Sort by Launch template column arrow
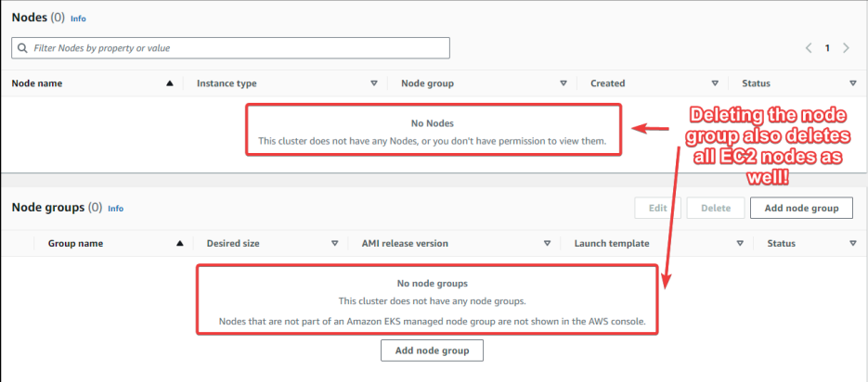The width and height of the screenshot is (868, 382). tap(740, 243)
